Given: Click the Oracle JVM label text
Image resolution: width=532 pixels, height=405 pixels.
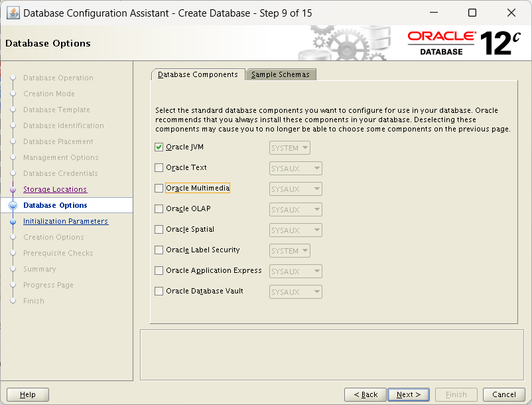Looking at the screenshot, I should click(184, 147).
